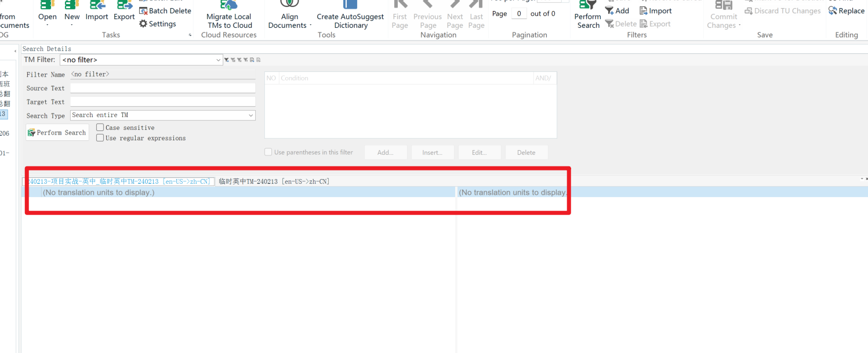Select the 临时英中TM-240213 [en-US->zh-CN] tab
The image size is (868, 353).
(x=274, y=181)
